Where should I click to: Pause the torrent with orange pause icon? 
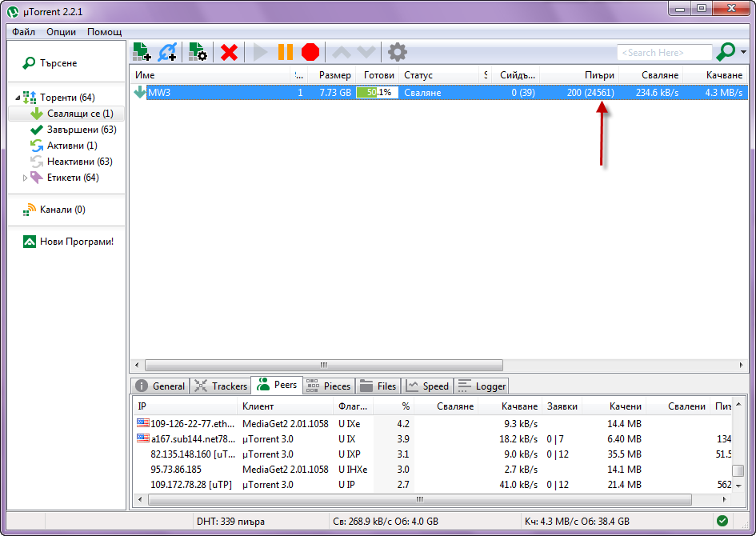coord(286,52)
